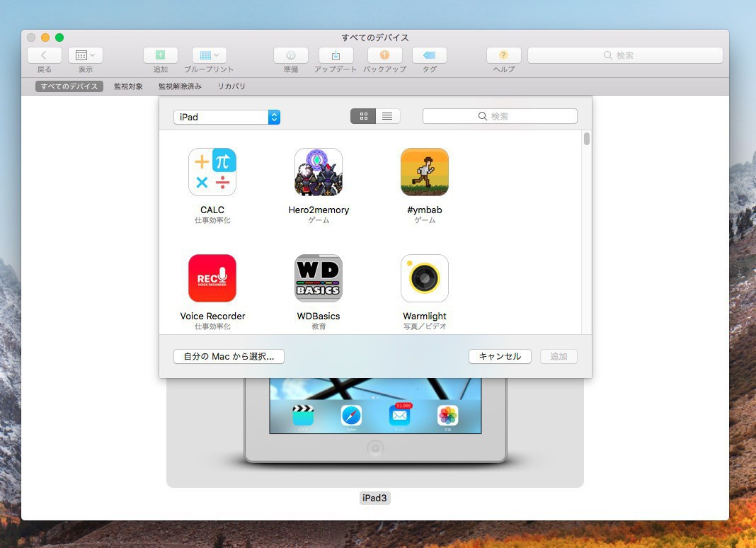
Task: Click 自分の Mac から選択... button
Action: point(229,357)
